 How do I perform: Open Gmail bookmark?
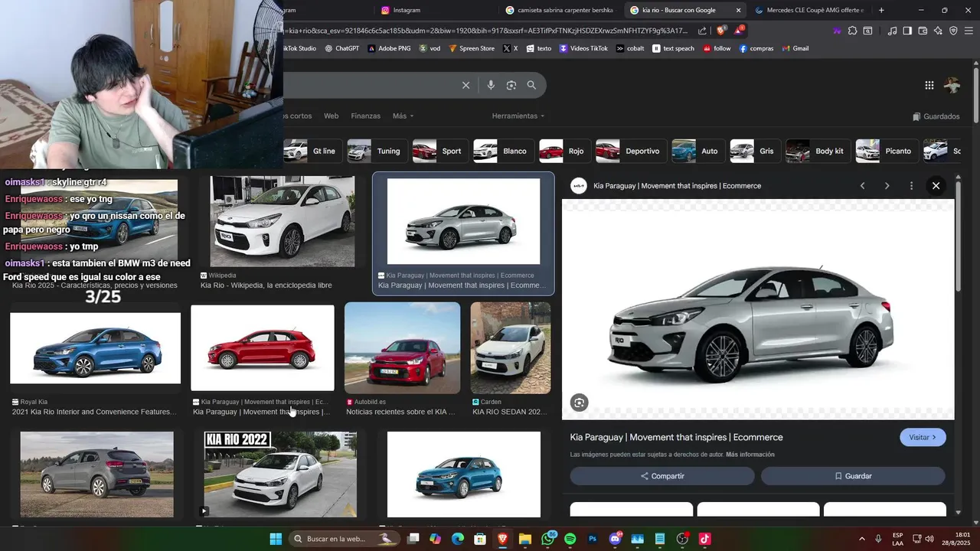click(795, 48)
